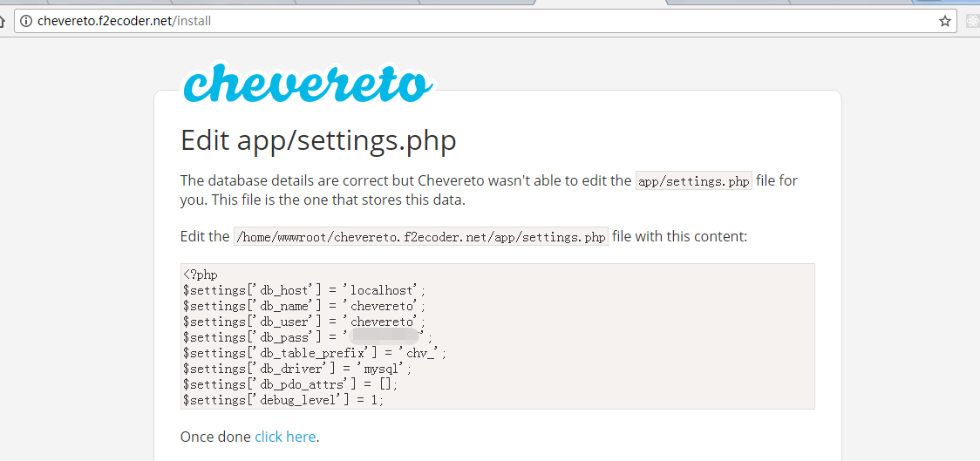Click the db_name 'chevereto' code line
980x461 pixels.
304,306
